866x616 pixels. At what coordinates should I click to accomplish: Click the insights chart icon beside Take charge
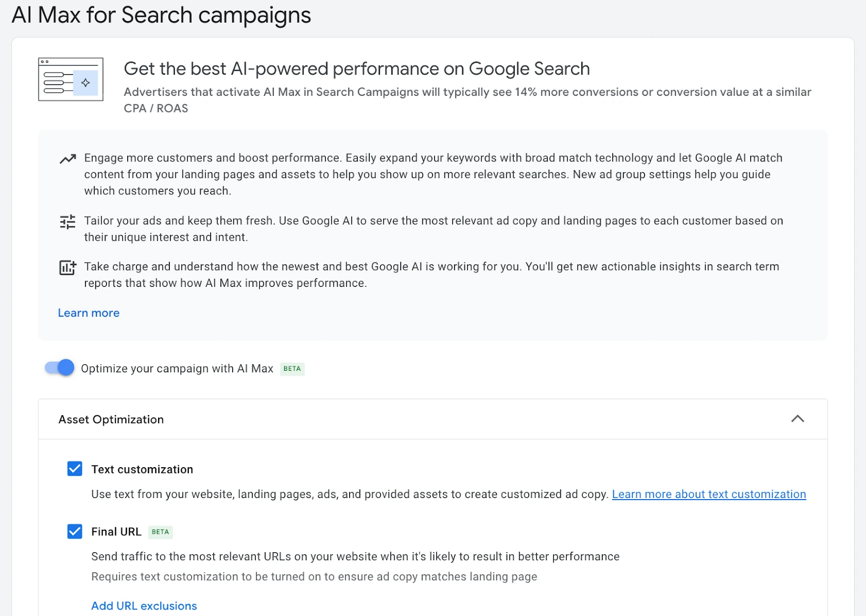click(x=68, y=267)
